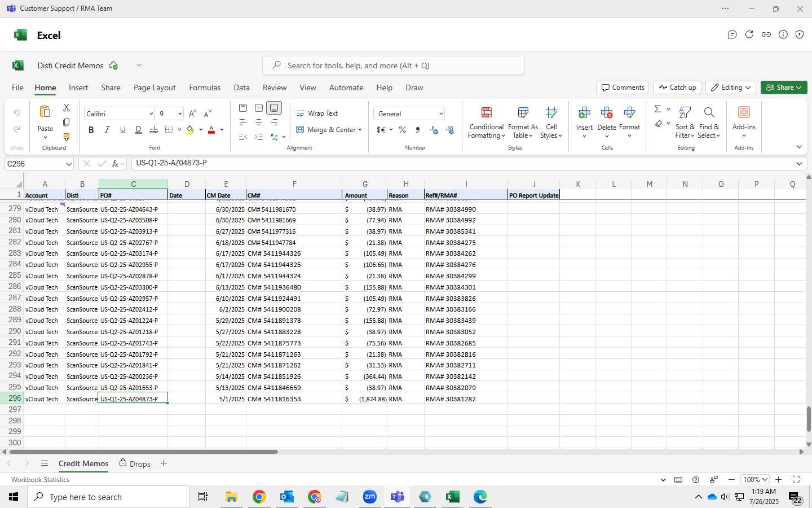
Task: Add a new sheet with plus button
Action: point(164,463)
